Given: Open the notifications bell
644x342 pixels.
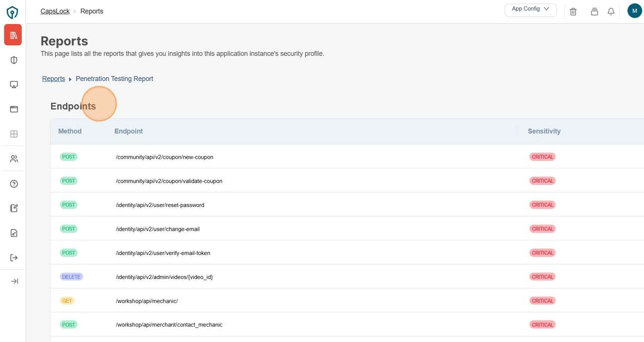Looking at the screenshot, I should (x=611, y=11).
